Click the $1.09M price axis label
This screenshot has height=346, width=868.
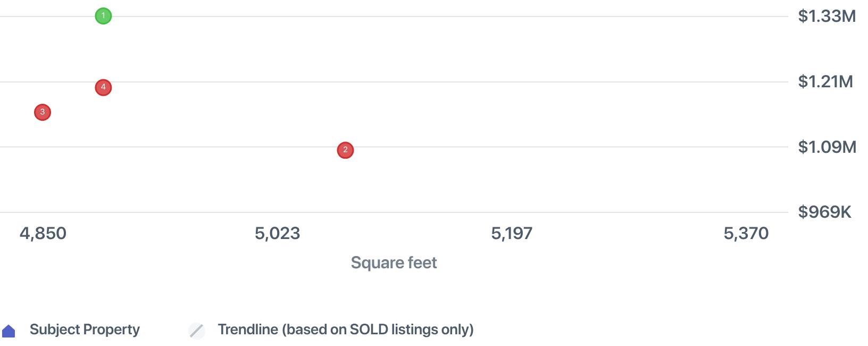827,147
